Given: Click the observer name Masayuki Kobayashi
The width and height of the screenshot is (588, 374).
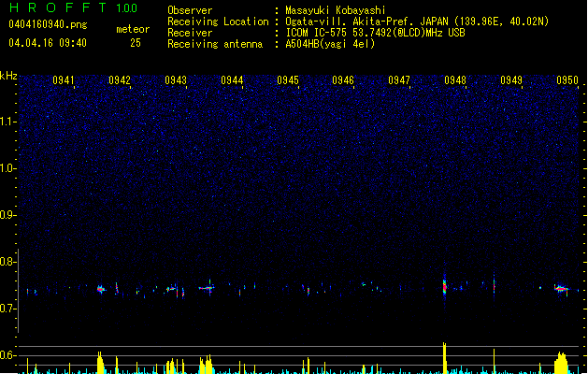Looking at the screenshot, I should click(x=336, y=10).
